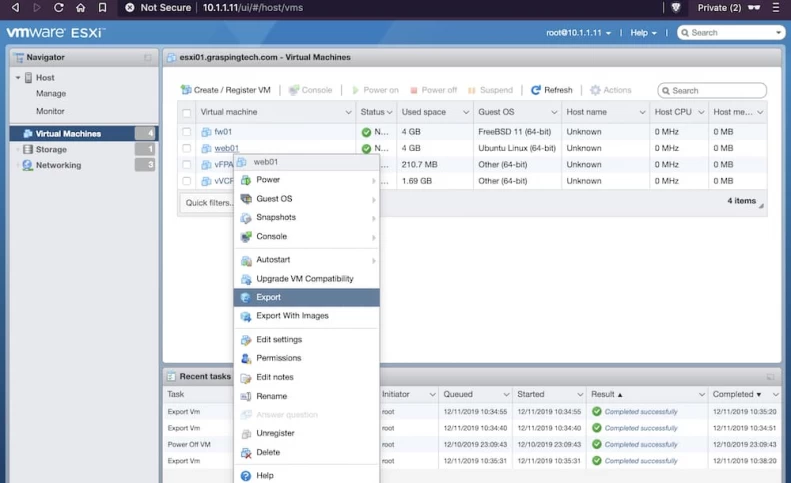791x483 pixels.
Task: Check the fw01 row checkbox
Action: pos(187,132)
